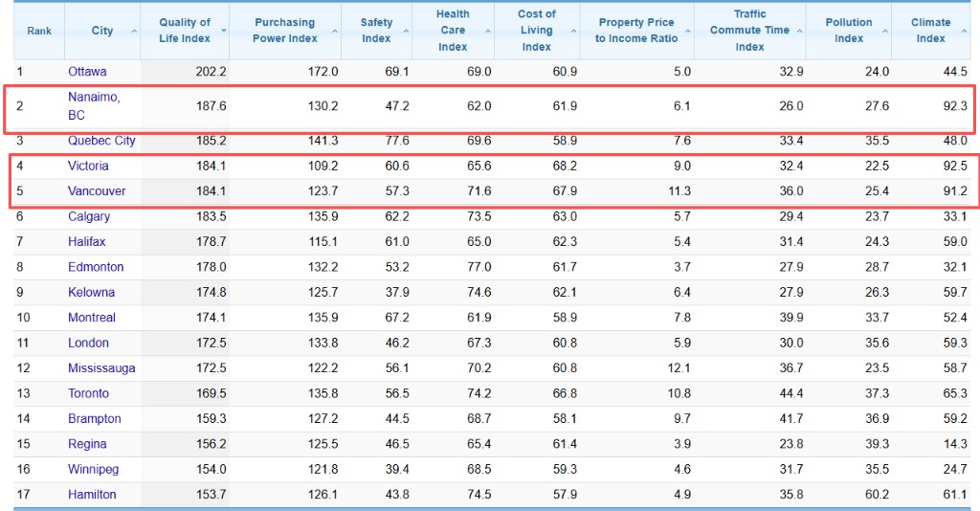980x511 pixels.
Task: Open the Vancouver link
Action: coord(97,191)
